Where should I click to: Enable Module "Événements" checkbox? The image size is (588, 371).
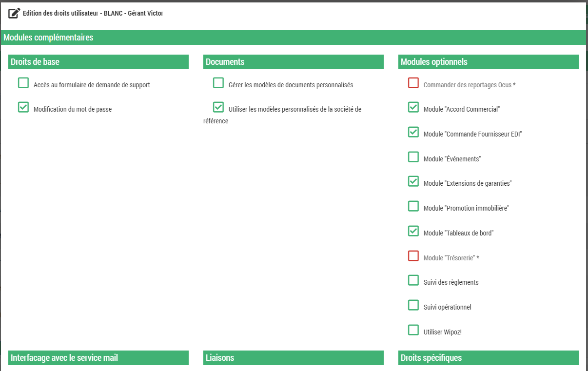click(413, 157)
